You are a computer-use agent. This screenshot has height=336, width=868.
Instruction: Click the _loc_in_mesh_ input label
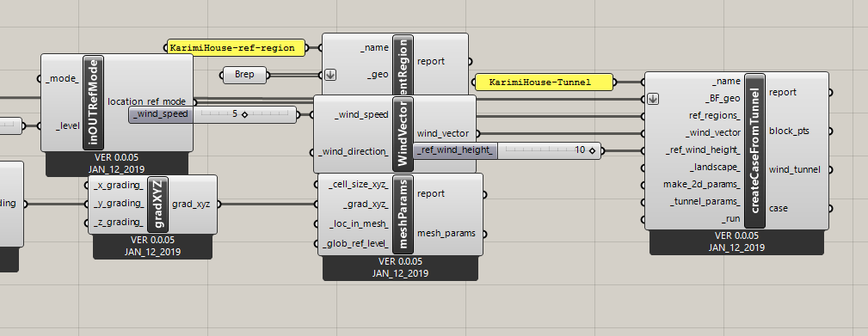point(358,223)
